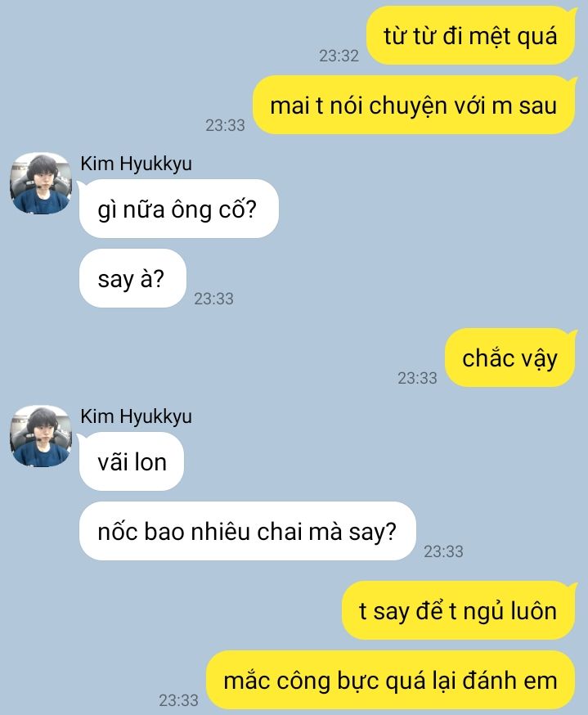The image size is (588, 715).
Task: Tap Kim Hyukkyu name above 'gì nữa ông cố?'
Action: [136, 164]
